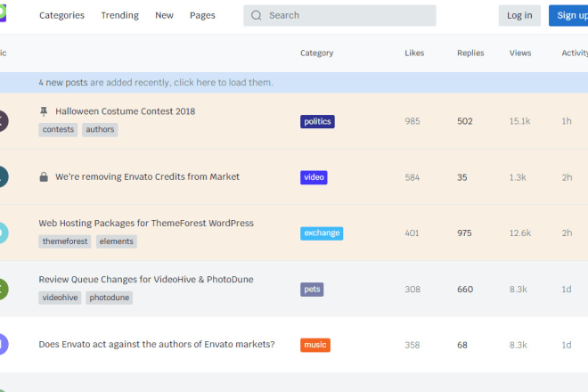This screenshot has width=588, height=392.
Task: Click the 401 likes count
Action: click(412, 233)
